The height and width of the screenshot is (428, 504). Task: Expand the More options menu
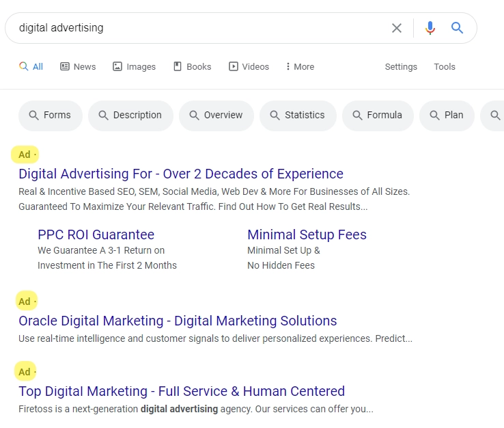(x=299, y=66)
